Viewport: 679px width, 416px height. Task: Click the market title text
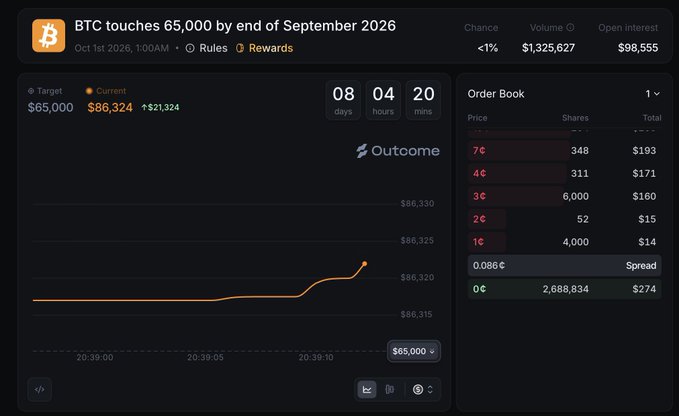(x=235, y=26)
